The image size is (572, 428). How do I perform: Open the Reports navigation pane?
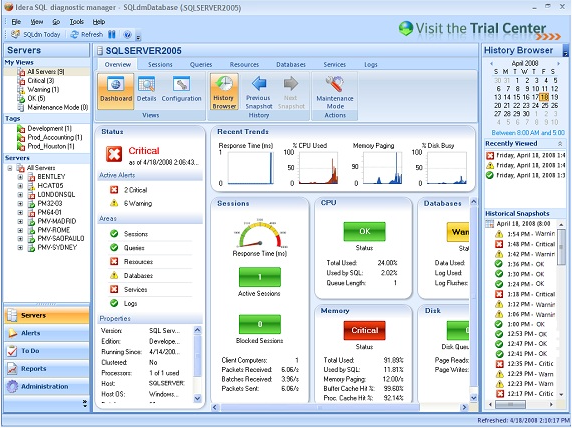tap(47, 369)
